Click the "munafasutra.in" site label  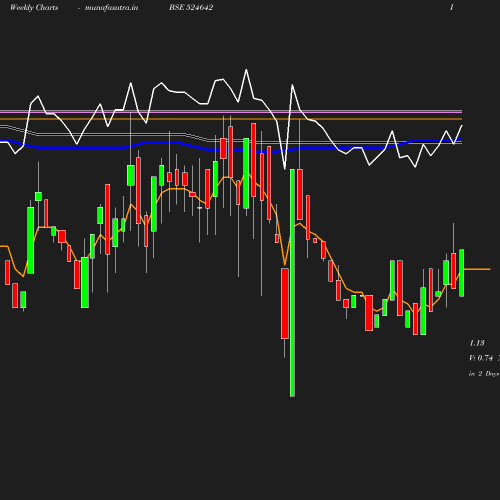pos(111,7)
